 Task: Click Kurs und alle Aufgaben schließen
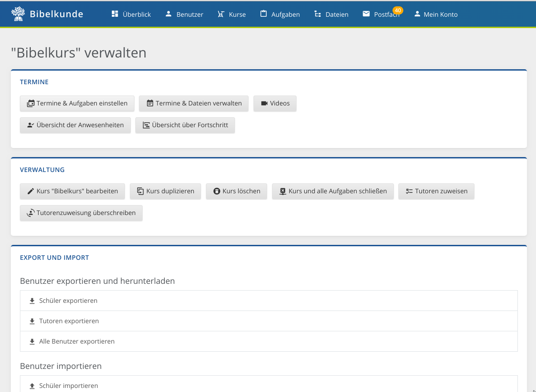pos(333,191)
